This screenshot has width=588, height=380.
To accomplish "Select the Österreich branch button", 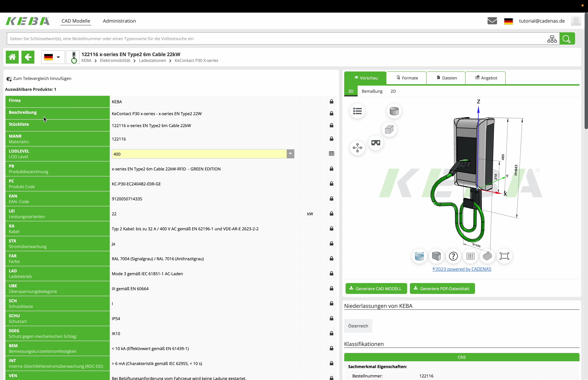I will (358, 326).
